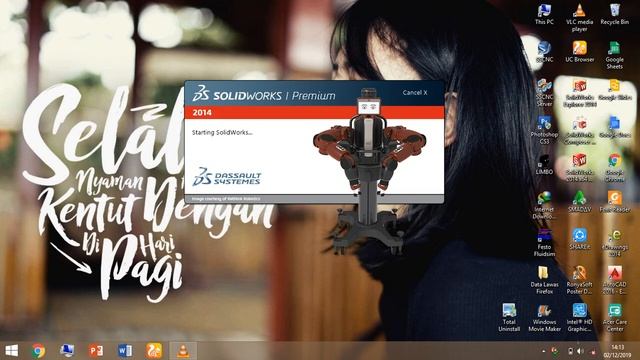Cancel the SolidWorks startup splash
Viewport: 640px width, 360px height.
tap(415, 93)
